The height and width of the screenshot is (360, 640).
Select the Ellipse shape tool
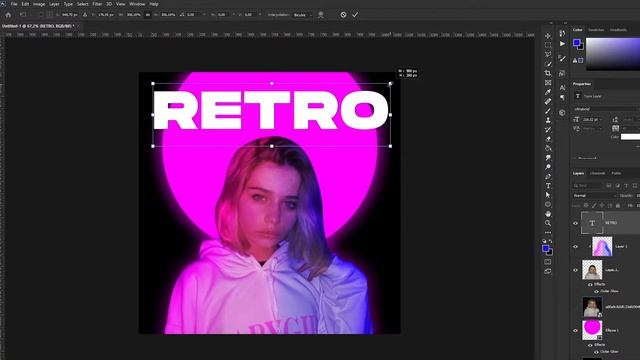coord(548,204)
